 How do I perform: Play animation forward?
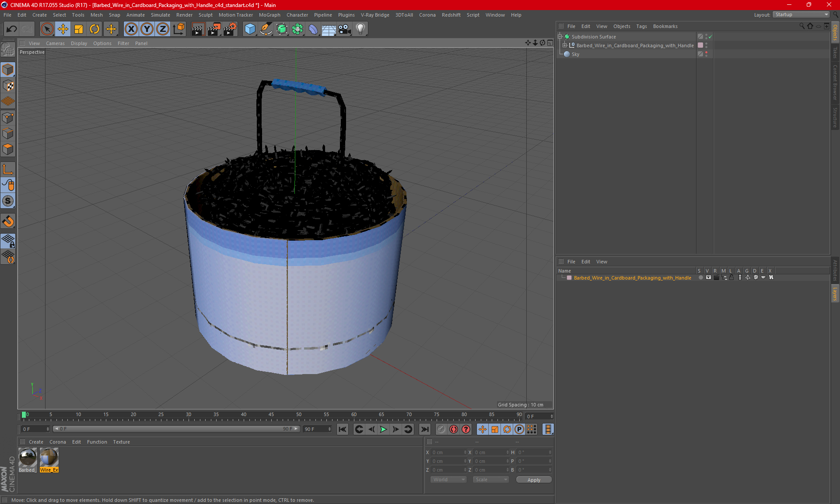[x=383, y=429]
